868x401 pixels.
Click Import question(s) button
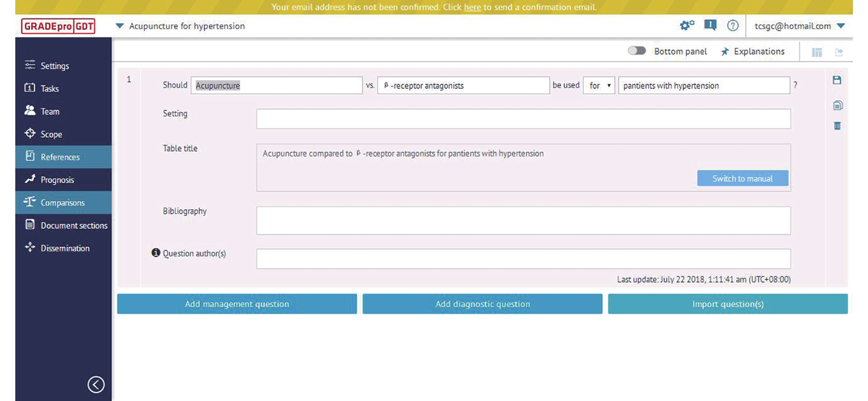click(x=728, y=304)
